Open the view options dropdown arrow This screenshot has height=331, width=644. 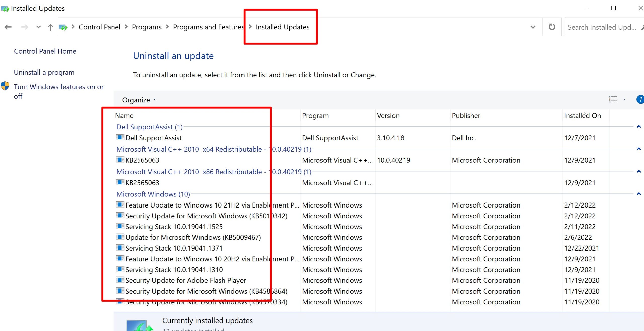click(x=624, y=99)
